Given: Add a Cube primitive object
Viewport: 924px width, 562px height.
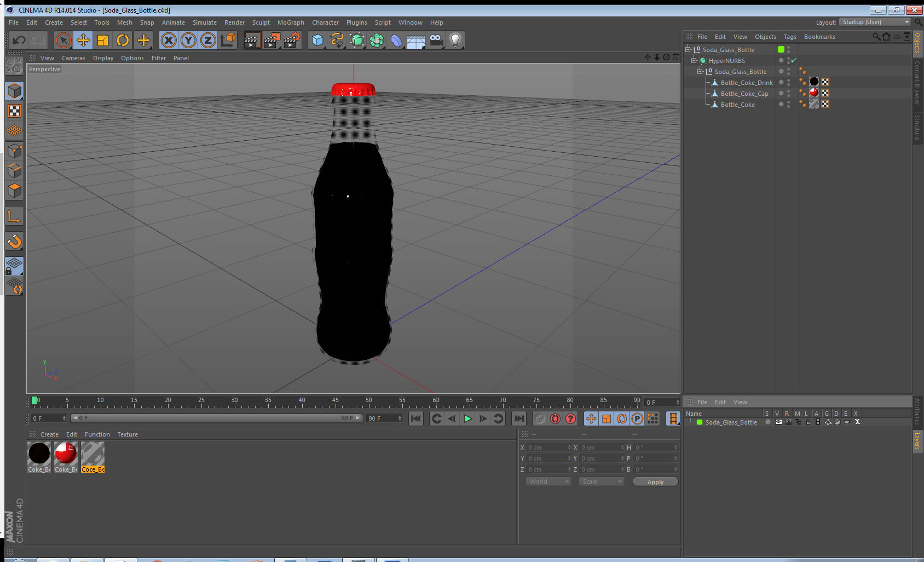Looking at the screenshot, I should click(317, 40).
